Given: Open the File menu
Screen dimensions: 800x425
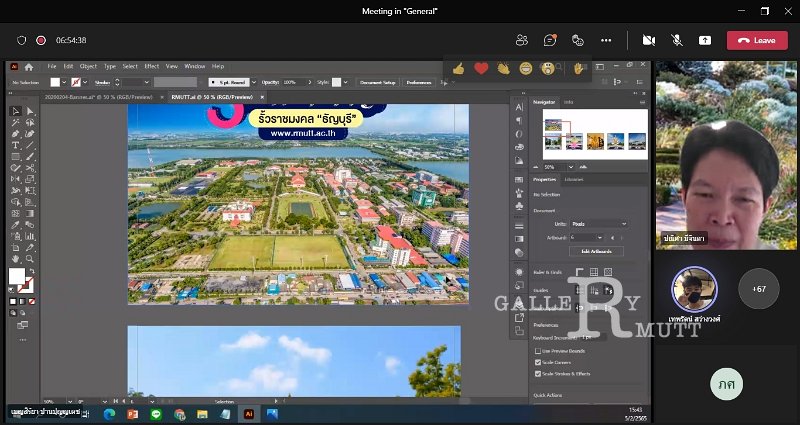Looking at the screenshot, I should (52, 66).
